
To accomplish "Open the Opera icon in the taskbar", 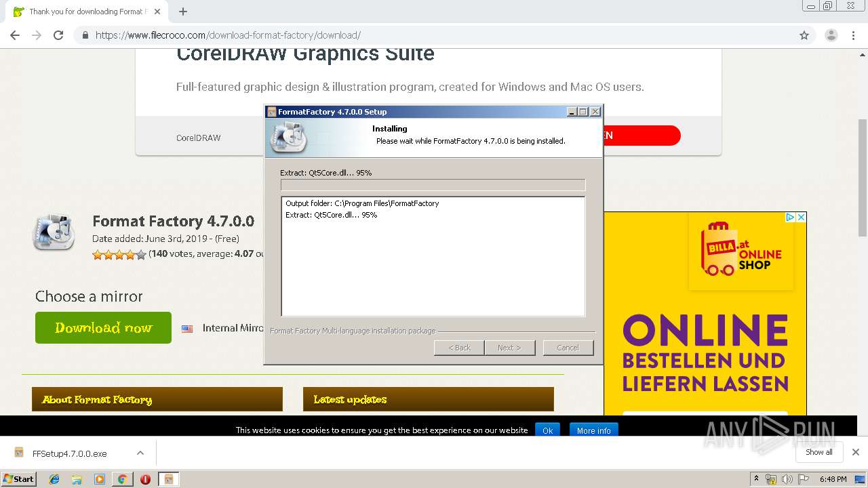I will pyautogui.click(x=145, y=479).
